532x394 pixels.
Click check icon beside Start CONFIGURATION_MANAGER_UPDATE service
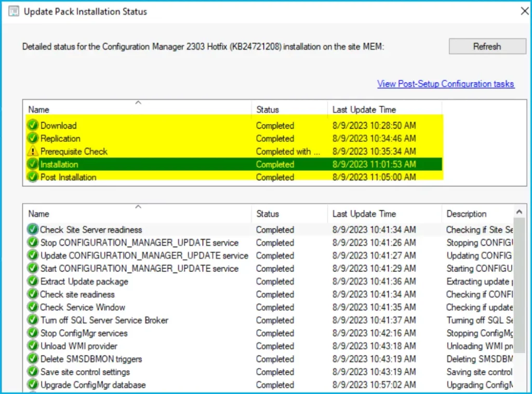click(33, 268)
